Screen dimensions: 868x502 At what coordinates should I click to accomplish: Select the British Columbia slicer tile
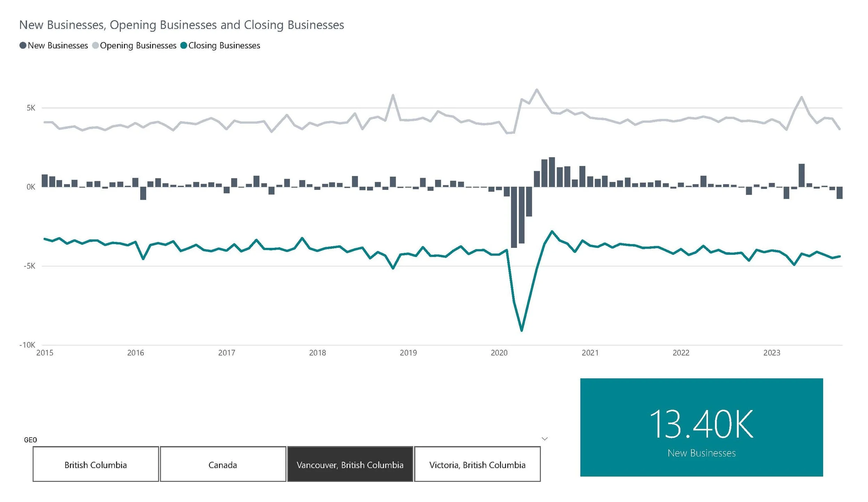point(96,465)
